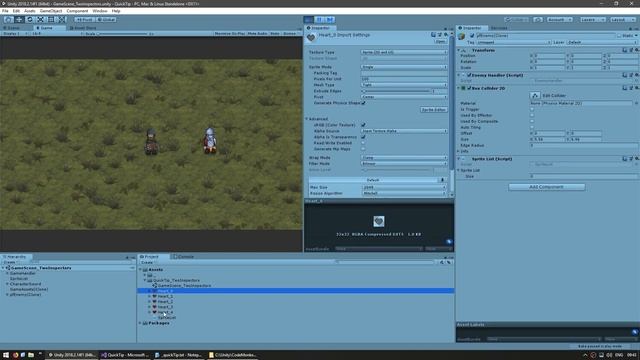This screenshot has height=360, width=640.
Task: Open the Mesh Type dropdown
Action: pos(404,85)
